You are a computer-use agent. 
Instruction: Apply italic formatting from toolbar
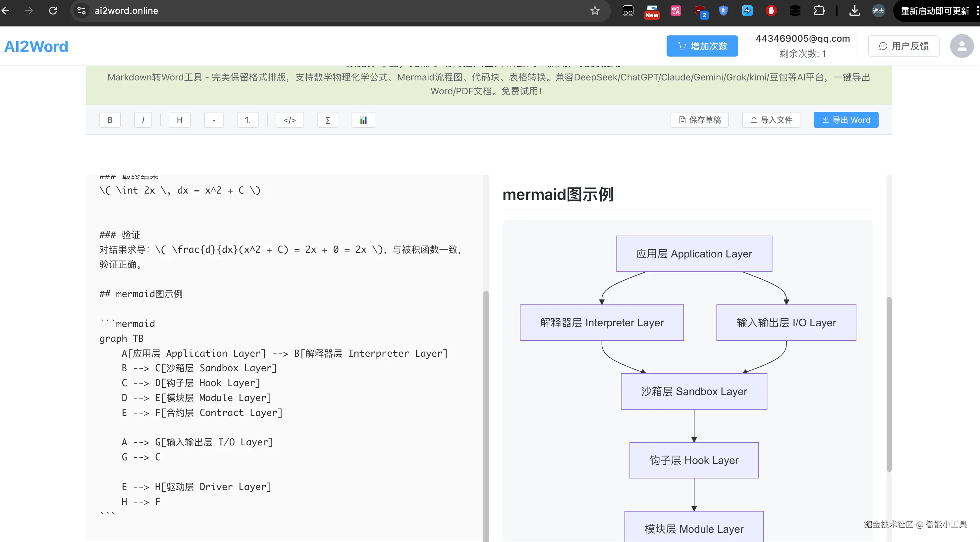pos(143,120)
